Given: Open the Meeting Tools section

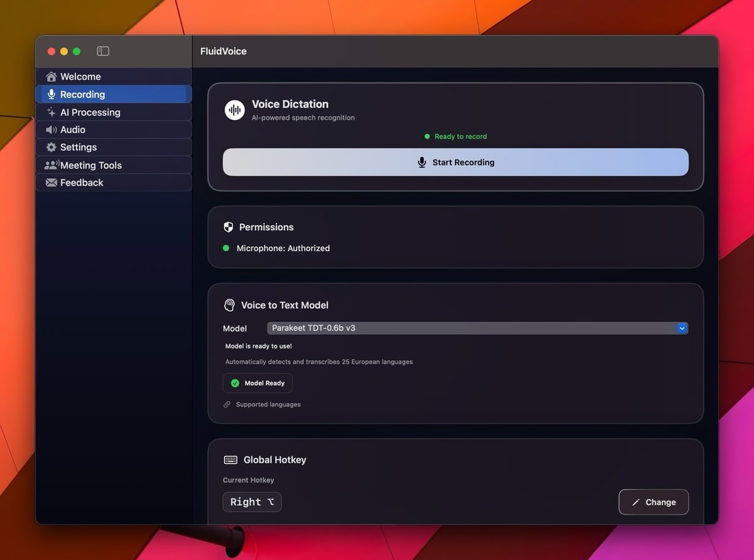Looking at the screenshot, I should coord(91,165).
